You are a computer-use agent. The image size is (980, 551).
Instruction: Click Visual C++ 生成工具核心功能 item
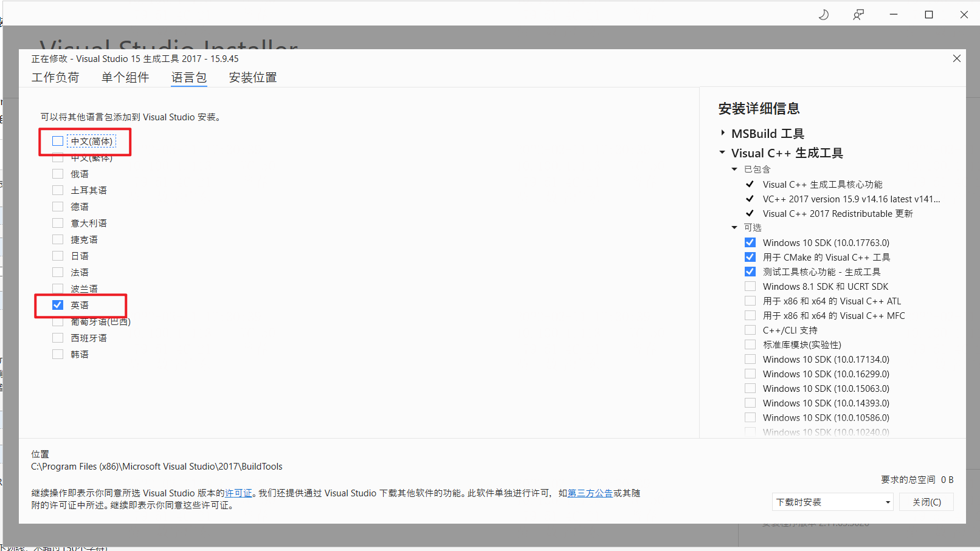[823, 184]
